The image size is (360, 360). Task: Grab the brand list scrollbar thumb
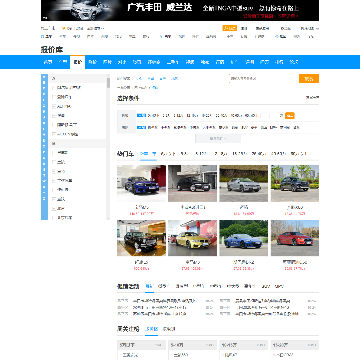coord(108,82)
